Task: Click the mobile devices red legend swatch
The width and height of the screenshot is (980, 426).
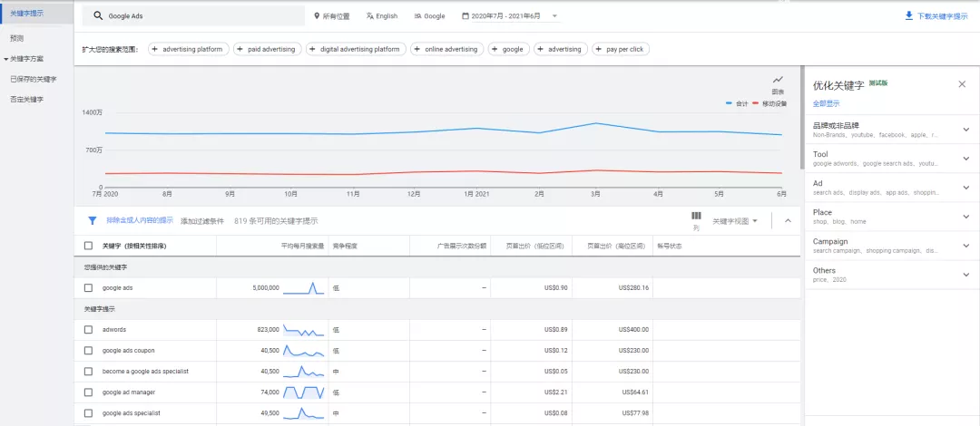Action: (x=755, y=104)
